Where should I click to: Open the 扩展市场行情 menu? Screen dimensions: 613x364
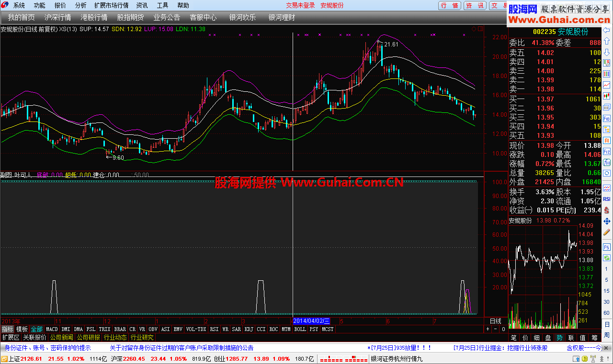112,5
